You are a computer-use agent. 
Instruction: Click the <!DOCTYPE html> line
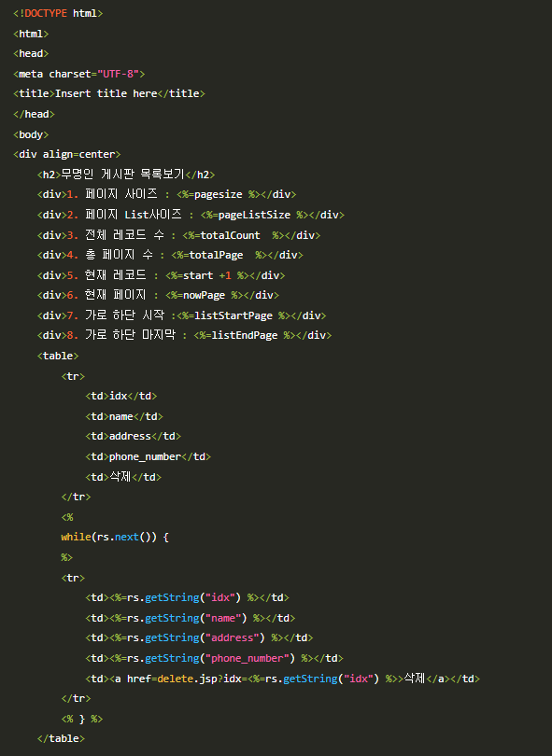pyautogui.click(x=58, y=13)
